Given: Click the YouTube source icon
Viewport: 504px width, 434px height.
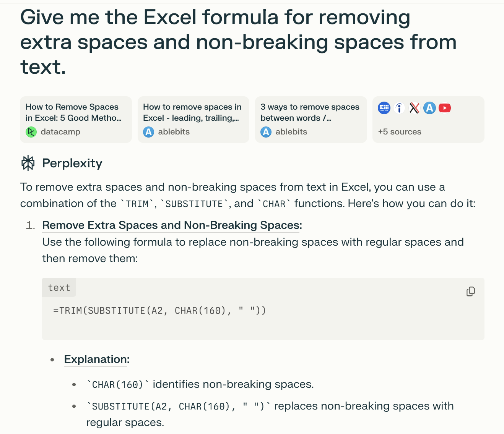Looking at the screenshot, I should [x=445, y=108].
